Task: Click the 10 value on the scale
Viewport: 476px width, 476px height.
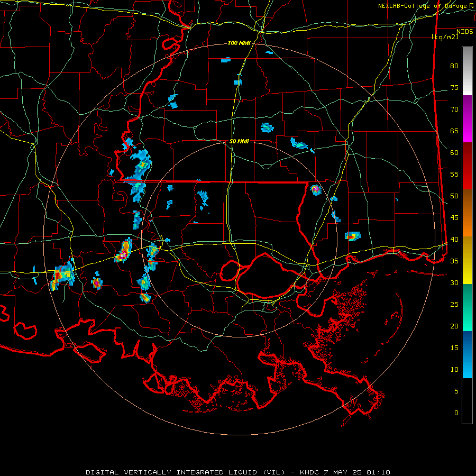Action: point(454,370)
